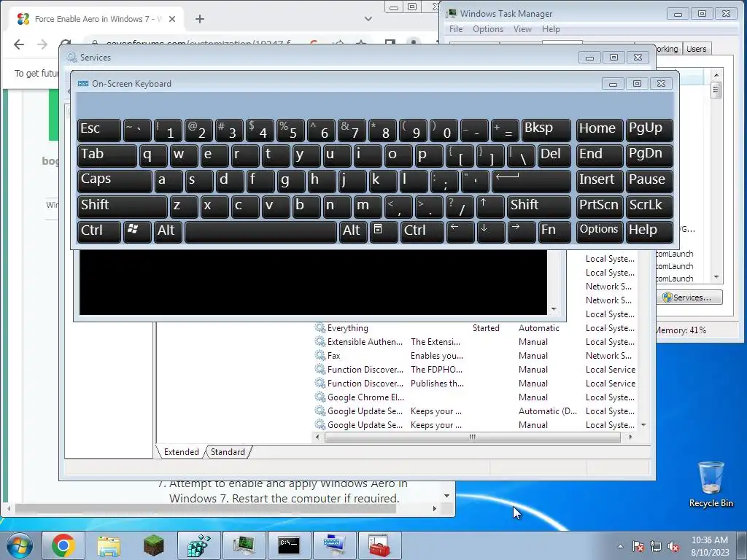
Task: Click the Enter key with return arrow
Action: point(531,181)
